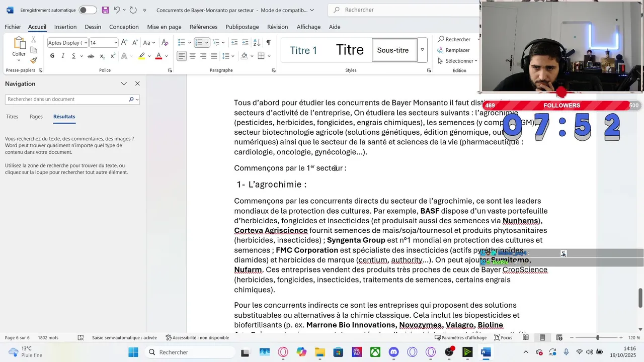Switch to the Références tab
The width and height of the screenshot is (644, 362).
pyautogui.click(x=204, y=27)
